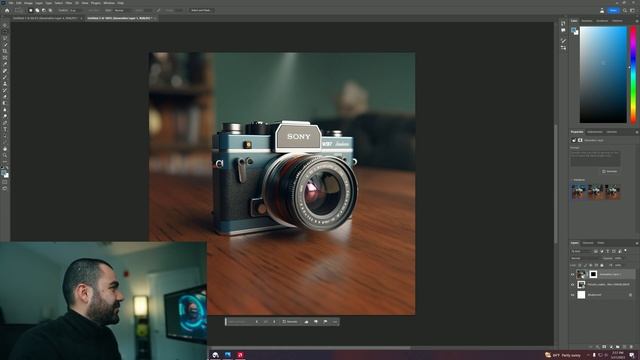Click the add layer mask icon
Image resolution: width=640 pixels, height=360 pixels.
click(x=604, y=347)
